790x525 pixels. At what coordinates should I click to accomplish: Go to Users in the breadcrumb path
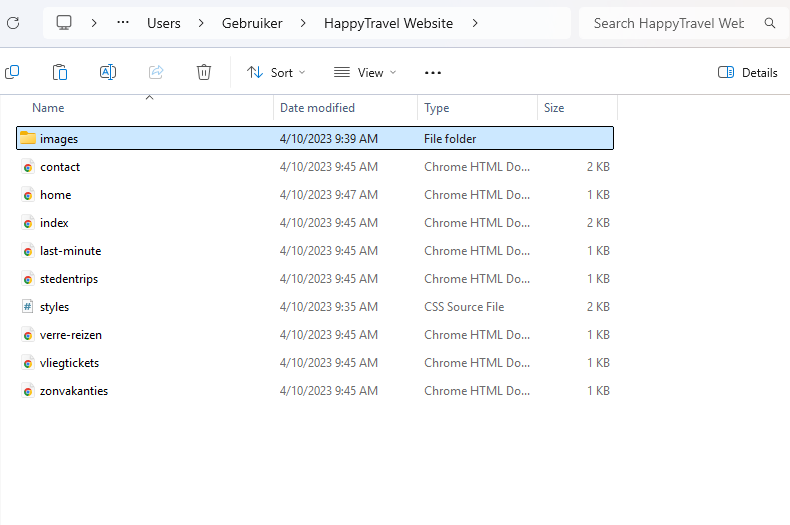(164, 22)
